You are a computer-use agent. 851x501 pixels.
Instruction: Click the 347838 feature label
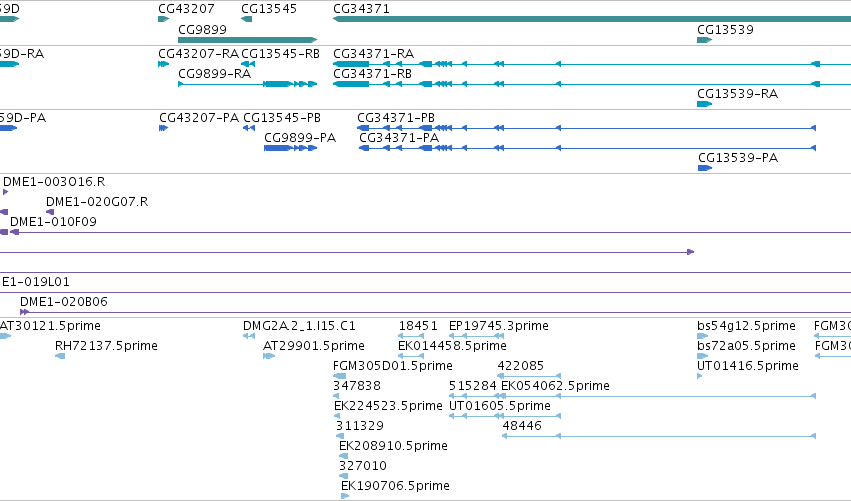pyautogui.click(x=357, y=386)
